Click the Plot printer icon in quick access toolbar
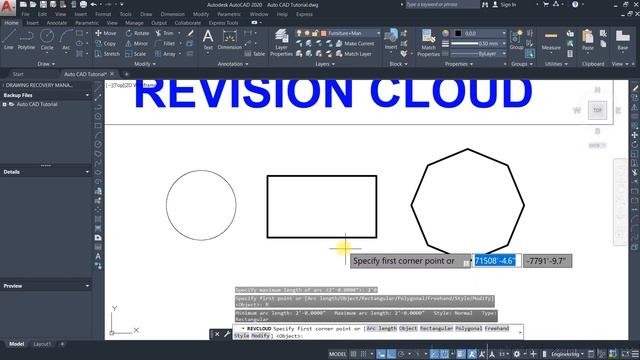This screenshot has width=640, height=360. click(x=83, y=4)
